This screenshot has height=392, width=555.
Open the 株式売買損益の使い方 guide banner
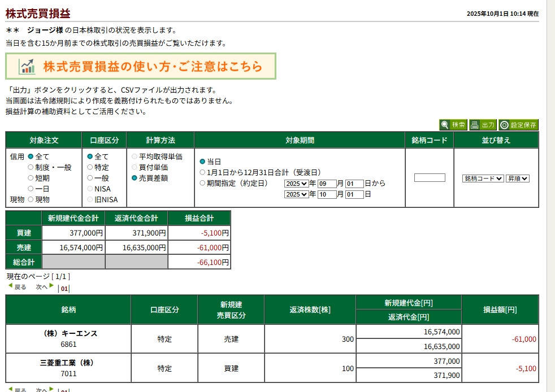141,66
